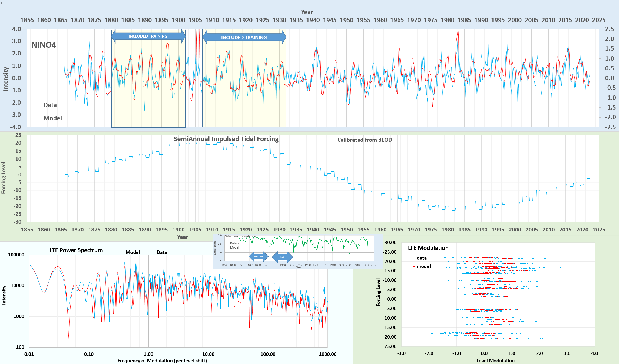Click the LTE Modulation chart title
The height and width of the screenshot is (364, 619).
click(428, 248)
